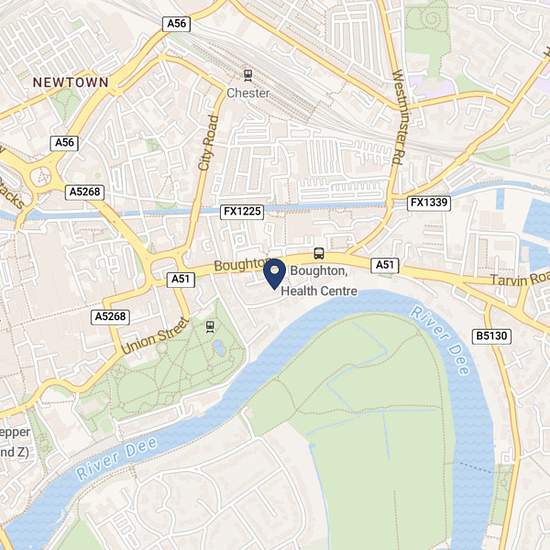Select the tram icon in the park

click(x=210, y=327)
